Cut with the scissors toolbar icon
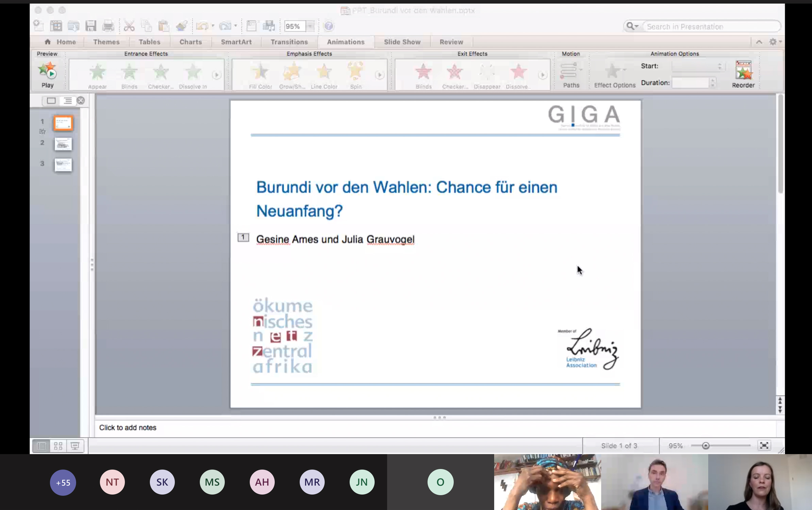The height and width of the screenshot is (510, 812). click(x=129, y=26)
